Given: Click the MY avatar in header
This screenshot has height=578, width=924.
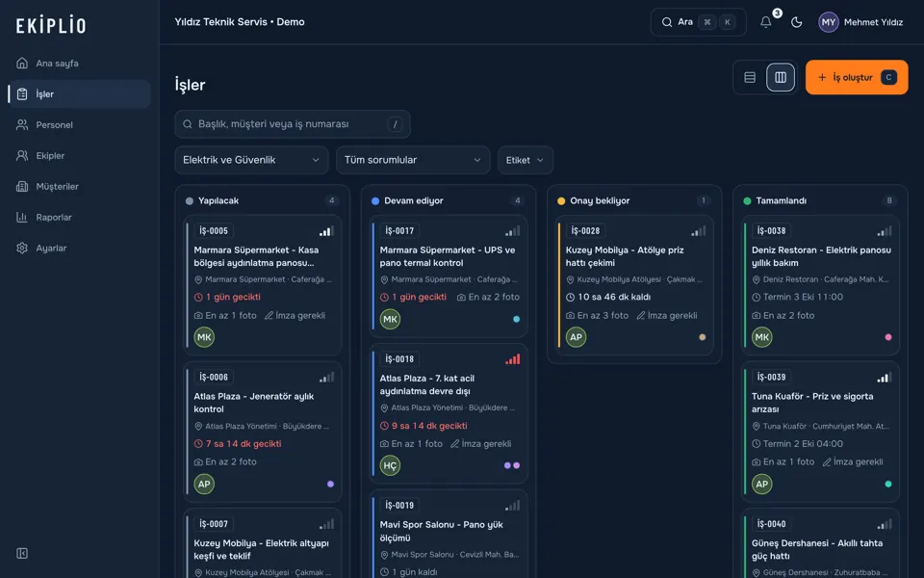Looking at the screenshot, I should pos(828,22).
